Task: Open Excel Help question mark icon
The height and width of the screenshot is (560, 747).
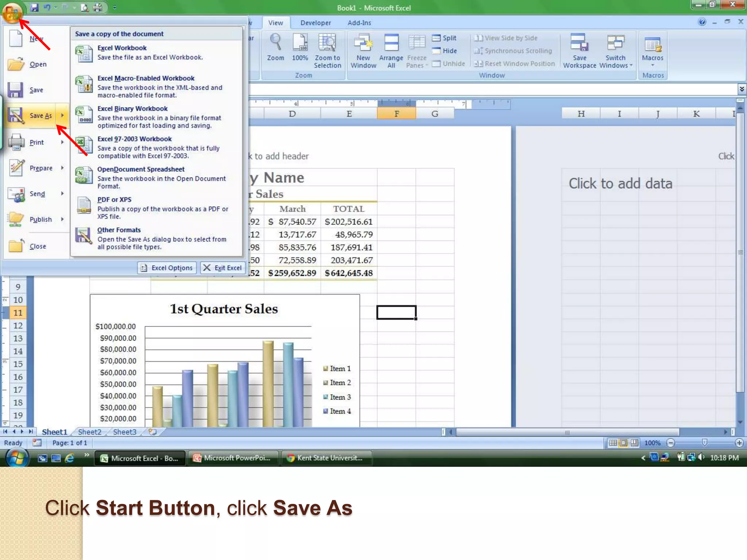Action: point(702,22)
